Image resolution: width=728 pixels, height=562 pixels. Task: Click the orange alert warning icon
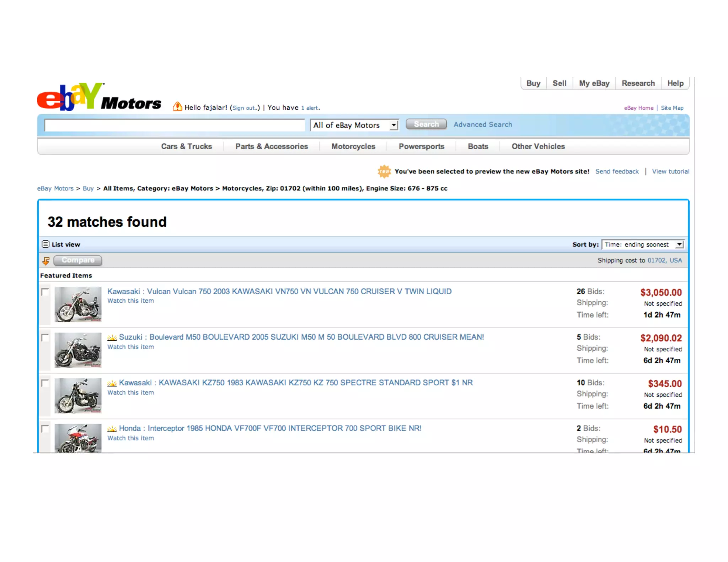(x=177, y=107)
